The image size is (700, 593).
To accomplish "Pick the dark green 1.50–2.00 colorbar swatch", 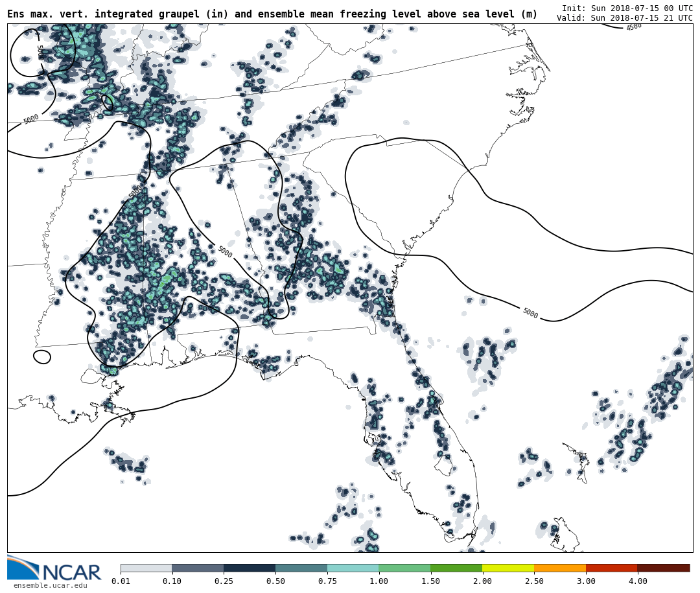I will [x=456, y=568].
